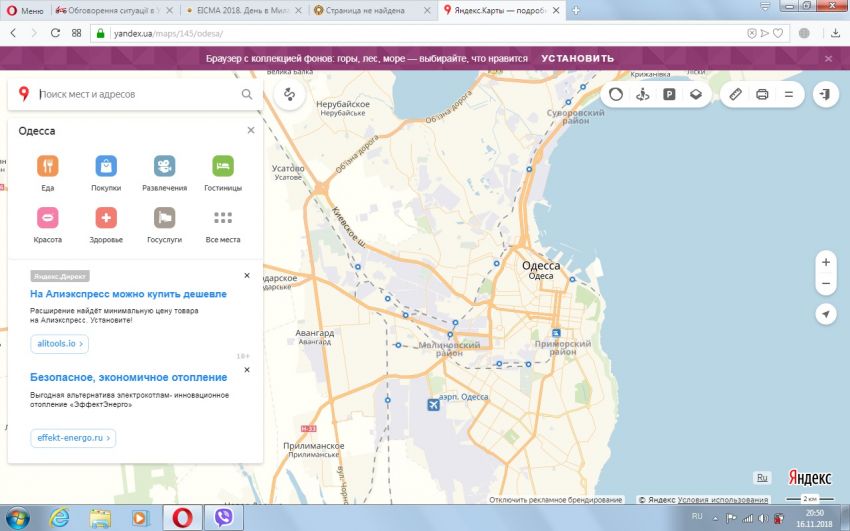Switch to the Страница не найдена tab
850x531 pixels.
coord(365,10)
